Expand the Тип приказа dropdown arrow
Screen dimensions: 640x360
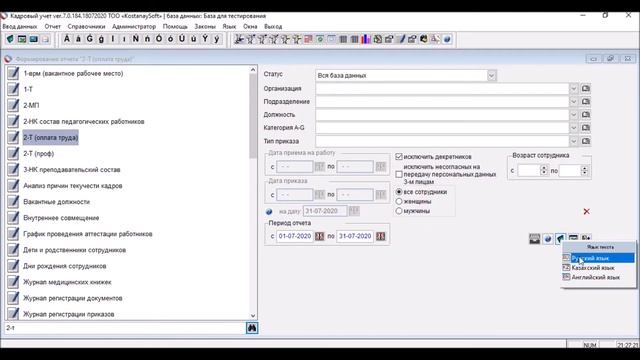coord(573,141)
